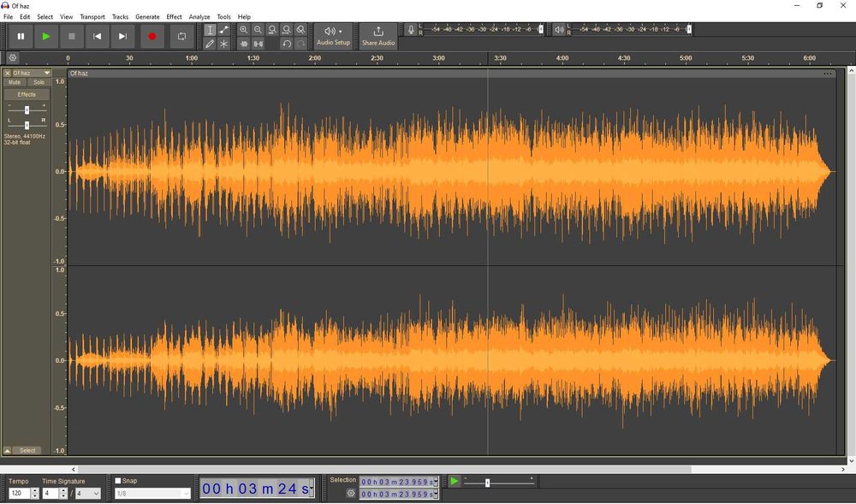
Task: Adjust the recording level slider
Action: pyautogui.click(x=541, y=29)
